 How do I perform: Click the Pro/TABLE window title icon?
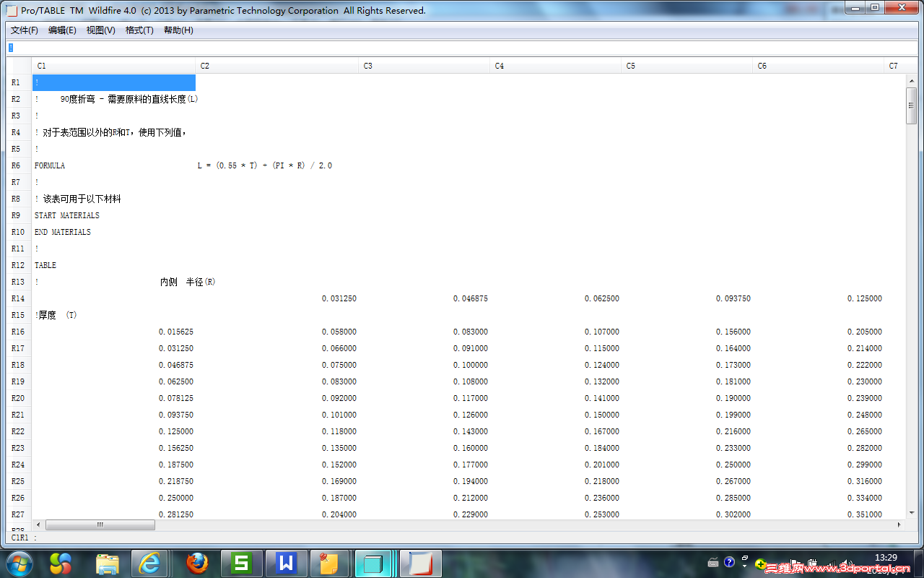point(12,10)
